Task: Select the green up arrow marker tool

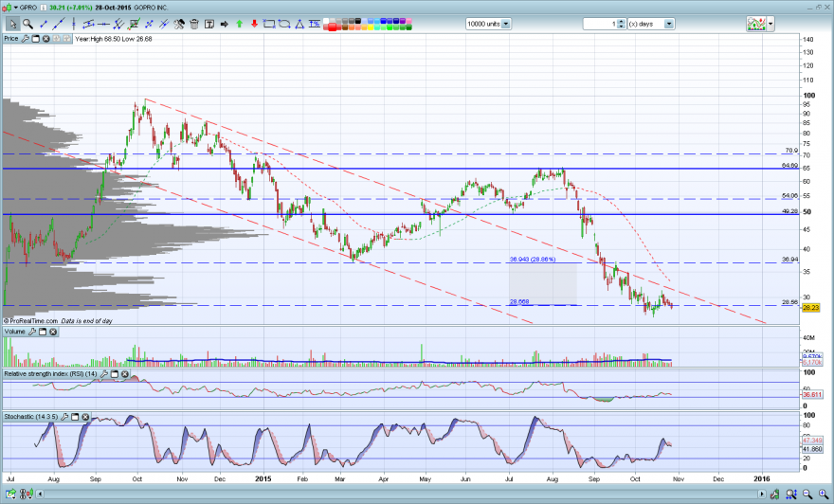Action: [x=240, y=24]
